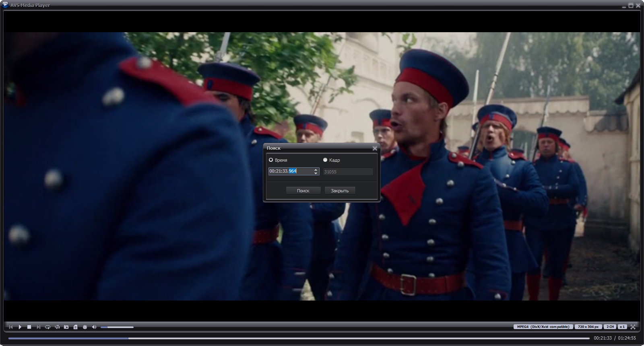Screen dimensions: 644x346
Task: Jump to the previous track
Action: (11, 327)
